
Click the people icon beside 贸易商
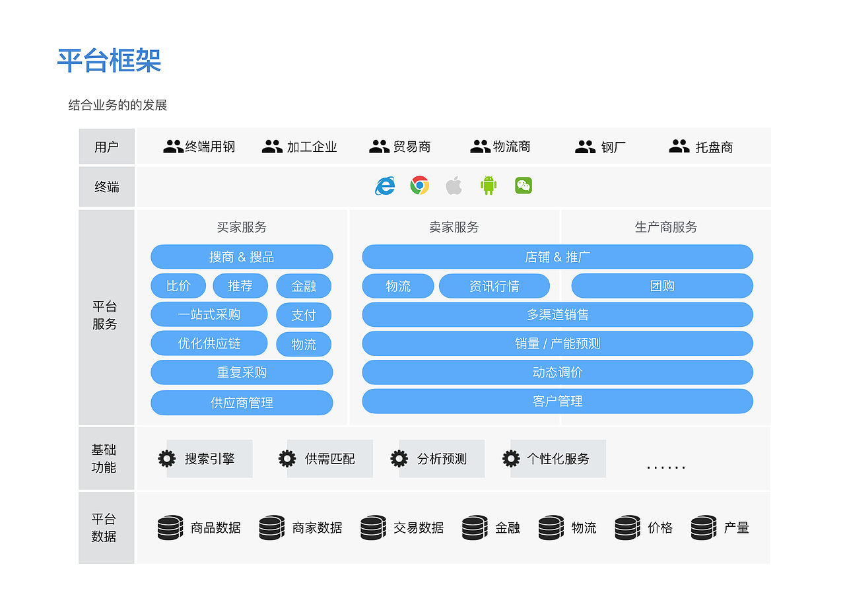tap(379, 147)
